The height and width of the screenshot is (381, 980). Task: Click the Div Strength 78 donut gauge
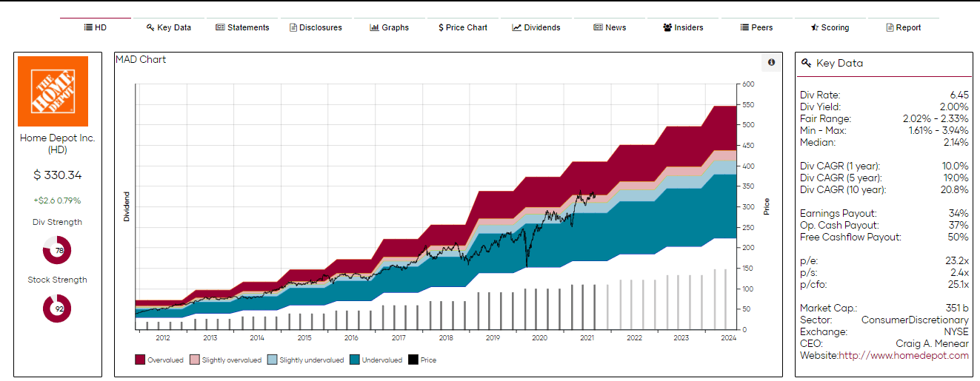pos(57,250)
